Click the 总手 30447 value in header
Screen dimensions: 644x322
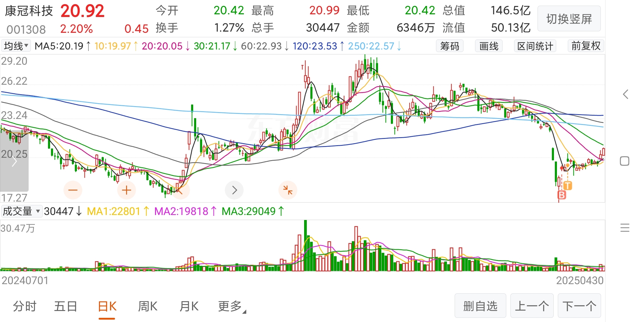[323, 28]
